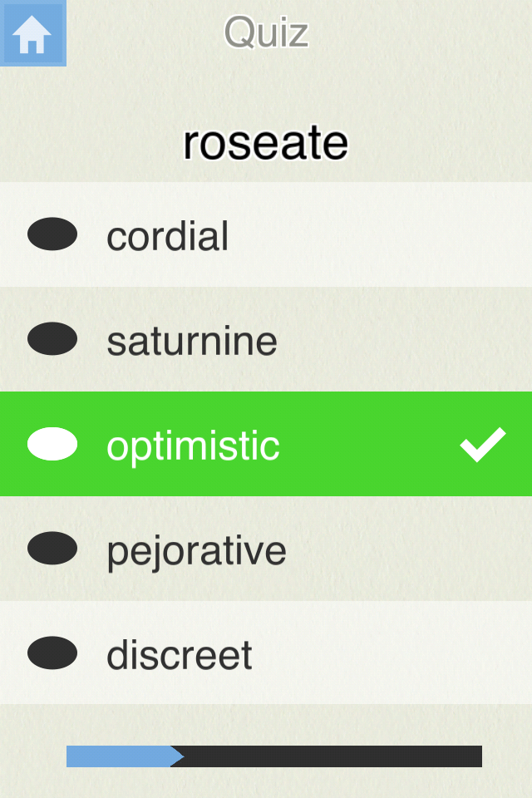Viewport: 532px width, 798px height.
Task: Select the oval bullet next to saturnine
Action: coord(52,338)
